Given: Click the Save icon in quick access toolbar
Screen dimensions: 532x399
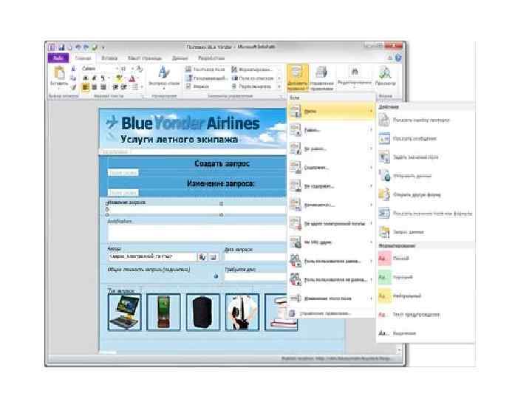Looking at the screenshot, I should coord(61,47).
